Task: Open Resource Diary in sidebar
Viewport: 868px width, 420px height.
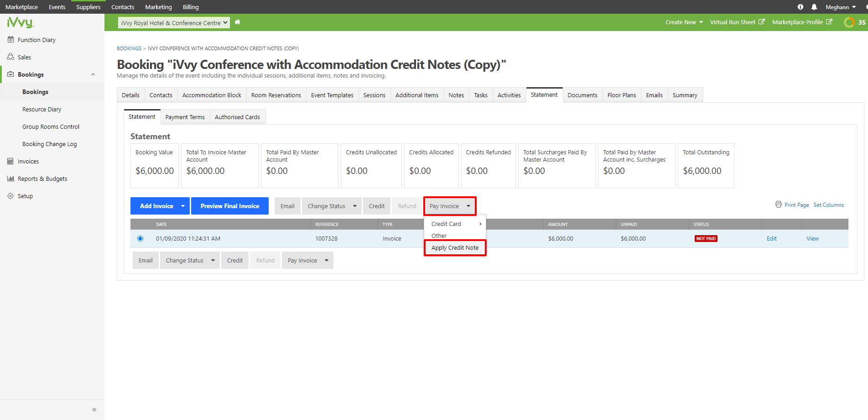Action: [x=42, y=109]
